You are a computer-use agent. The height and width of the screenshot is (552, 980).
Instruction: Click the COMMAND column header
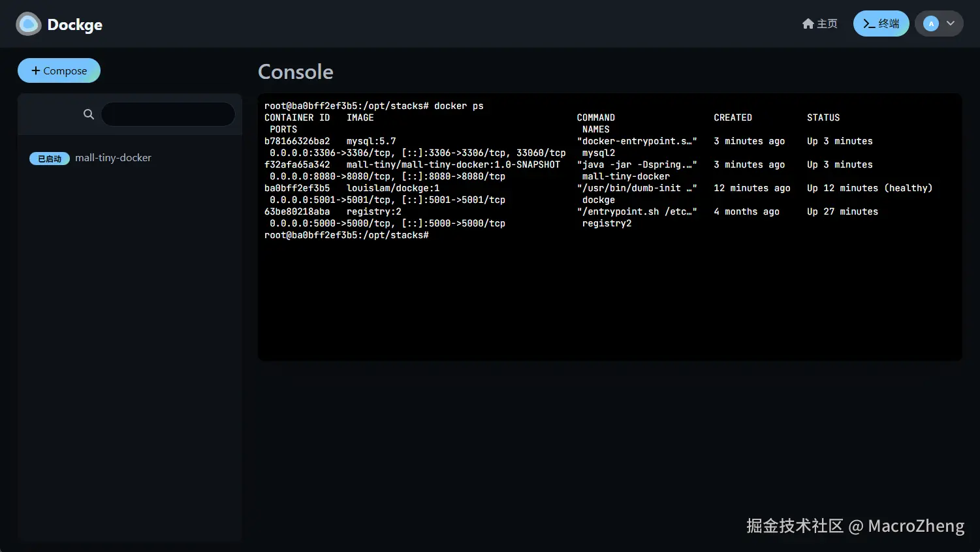point(596,117)
